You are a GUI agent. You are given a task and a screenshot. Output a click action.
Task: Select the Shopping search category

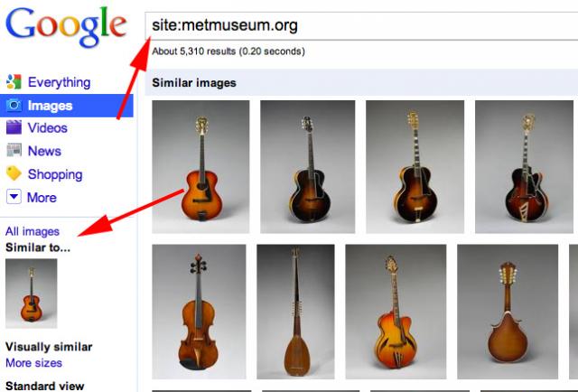(x=54, y=174)
